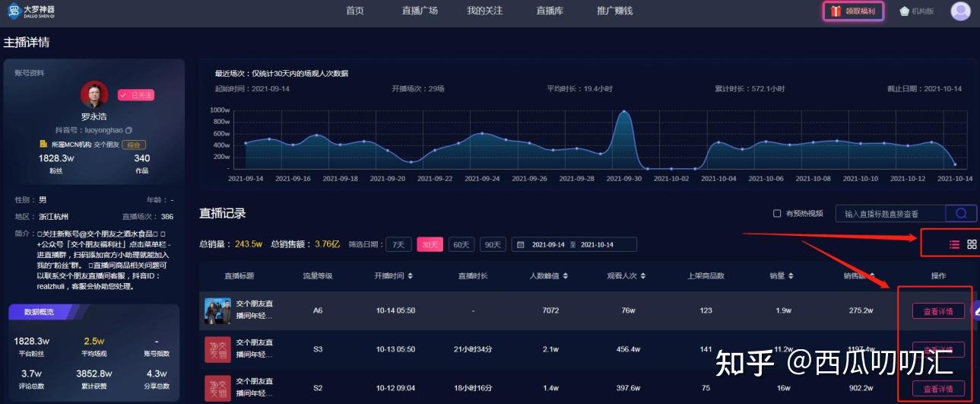Filter records by 90天

point(493,244)
